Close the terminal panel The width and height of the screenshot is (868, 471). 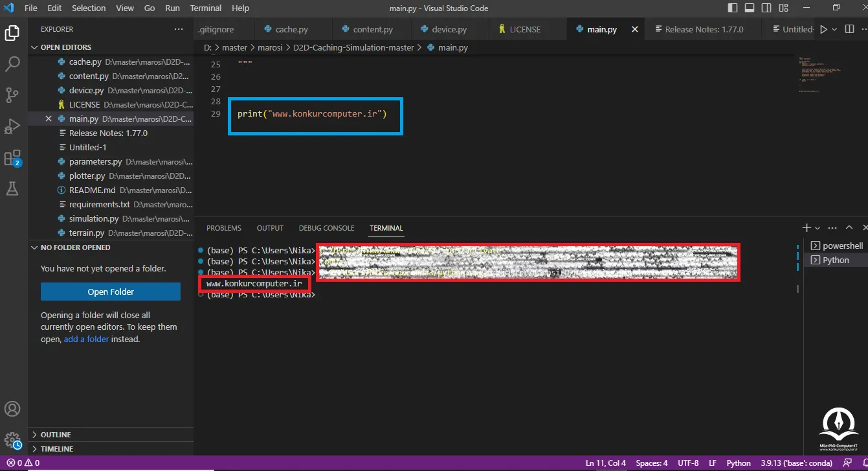click(863, 228)
